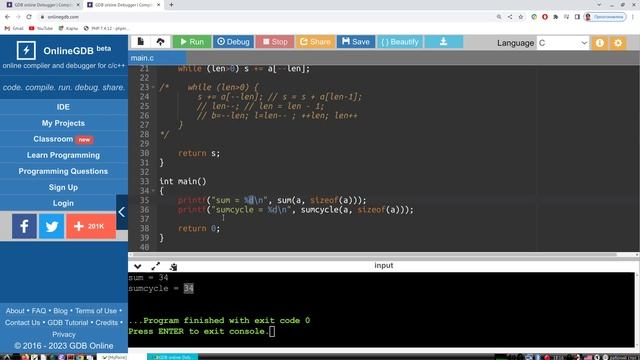Open the browser zoom magnifier icon
The width and height of the screenshot is (640, 360).
point(499,17)
